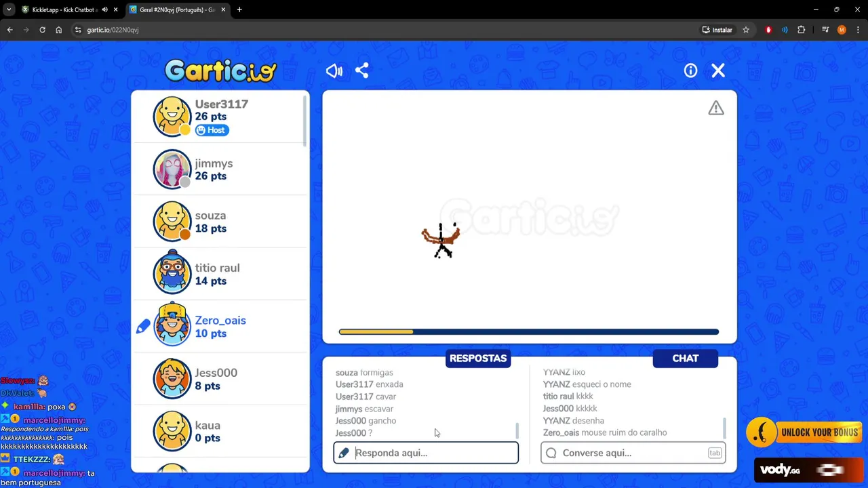Click jimmys' avatar
Screen dimensions: 868x488
[172, 169]
